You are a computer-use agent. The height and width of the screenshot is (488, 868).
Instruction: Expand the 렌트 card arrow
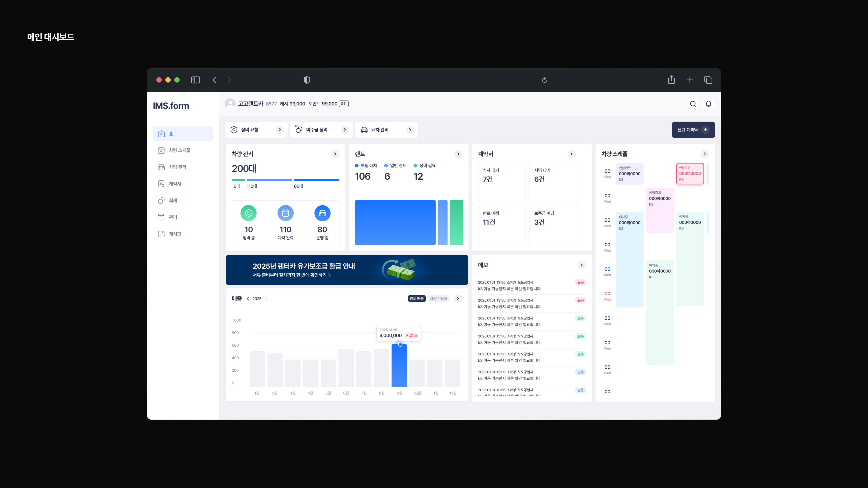coord(458,154)
